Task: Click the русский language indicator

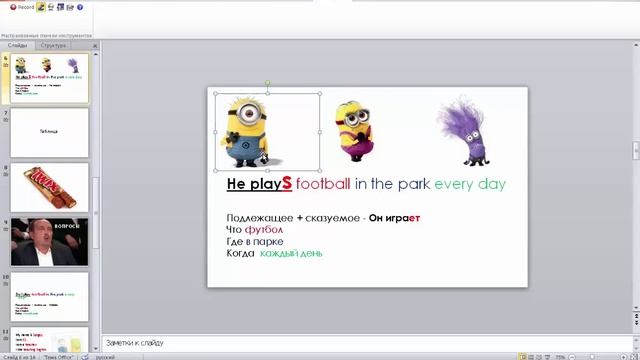Action: 105,357
